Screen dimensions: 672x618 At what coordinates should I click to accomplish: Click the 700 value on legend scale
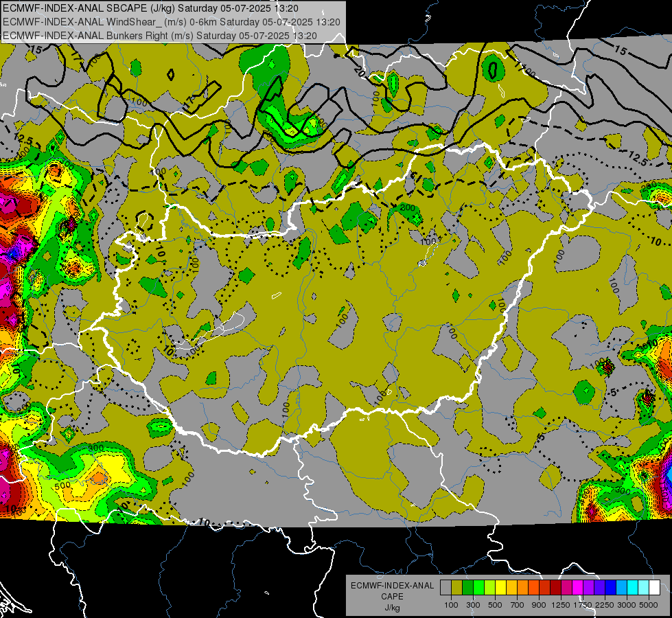[x=518, y=605]
